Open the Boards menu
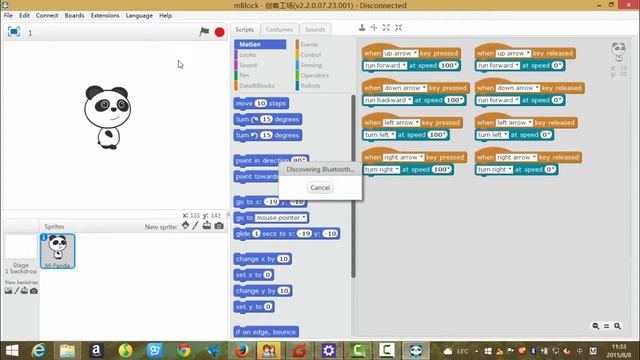Viewport: 640px width, 360px height. pyautogui.click(x=74, y=16)
